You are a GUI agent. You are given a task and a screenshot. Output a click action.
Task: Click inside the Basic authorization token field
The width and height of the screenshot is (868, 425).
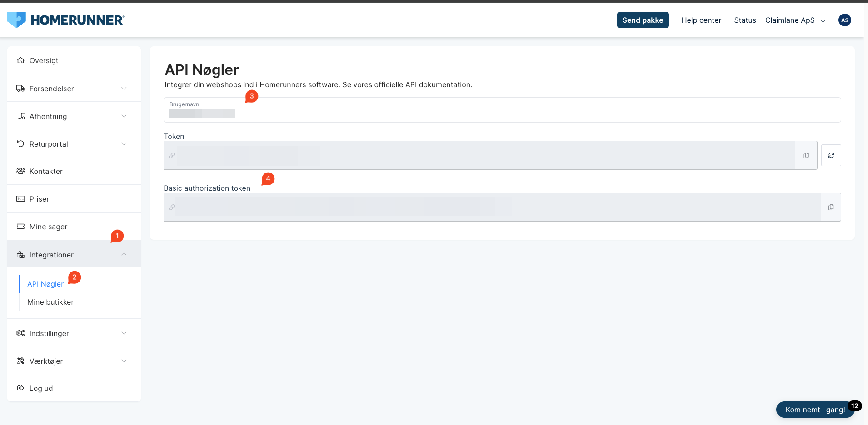pos(492,207)
